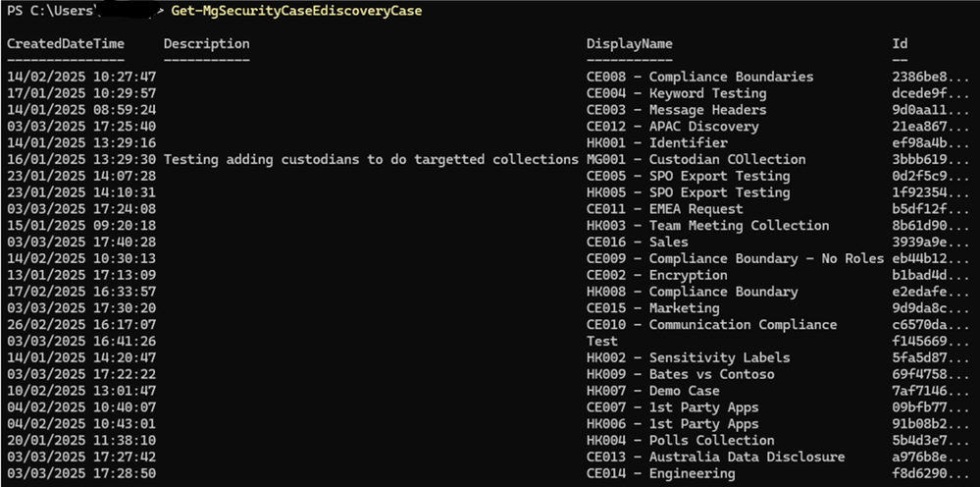
Task: Click timestamp 14/02/2025 10:27:47
Action: click(80, 77)
